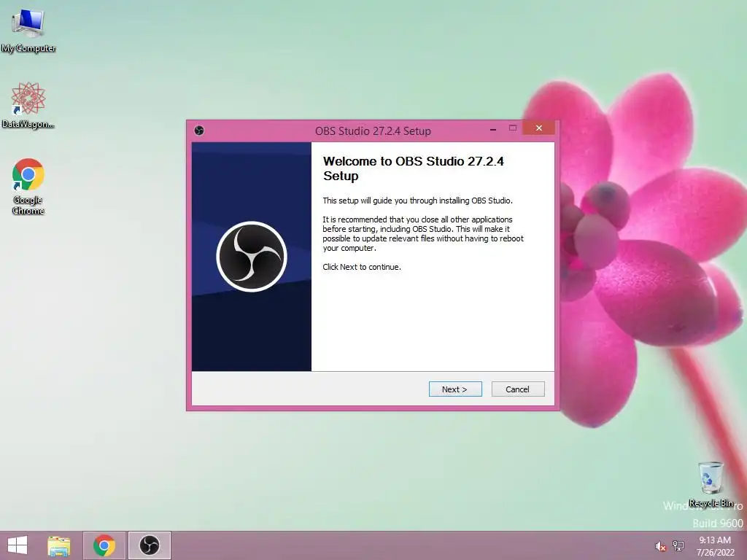This screenshot has height=560, width=747.
Task: Click the OBS icon in the setup title bar
Action: click(x=199, y=131)
